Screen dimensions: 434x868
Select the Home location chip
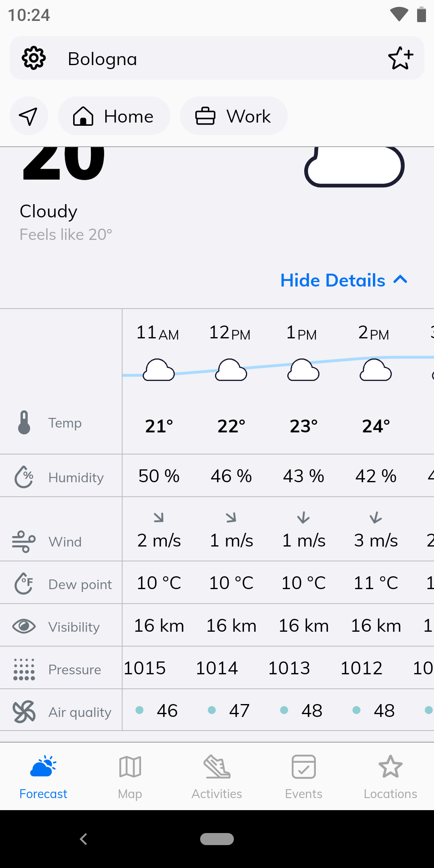pyautogui.click(x=114, y=116)
